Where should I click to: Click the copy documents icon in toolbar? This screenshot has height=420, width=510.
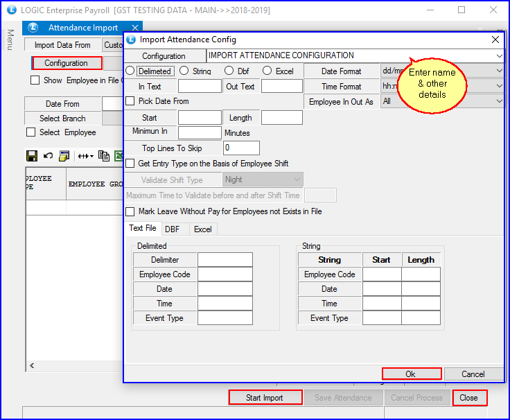click(104, 156)
